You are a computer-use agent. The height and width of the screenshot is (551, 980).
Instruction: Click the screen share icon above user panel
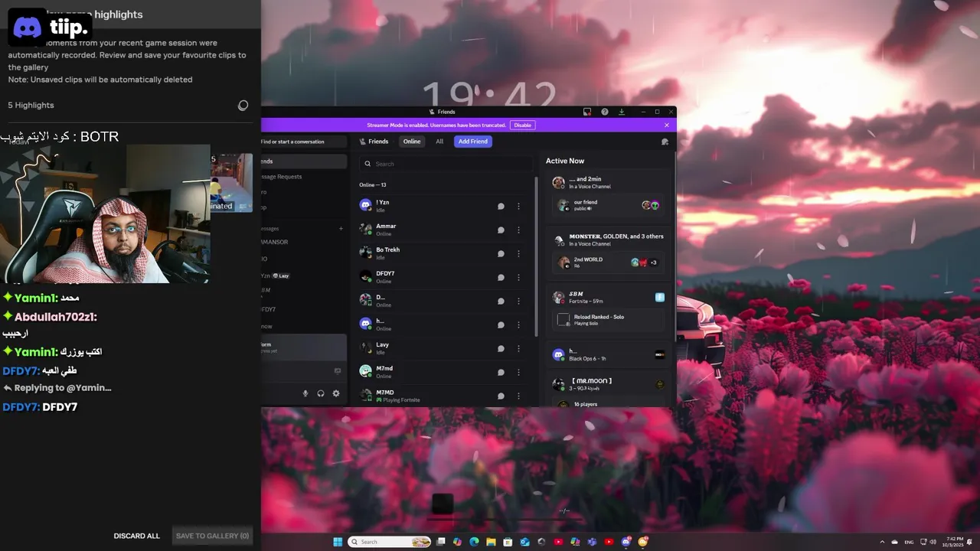click(x=338, y=371)
